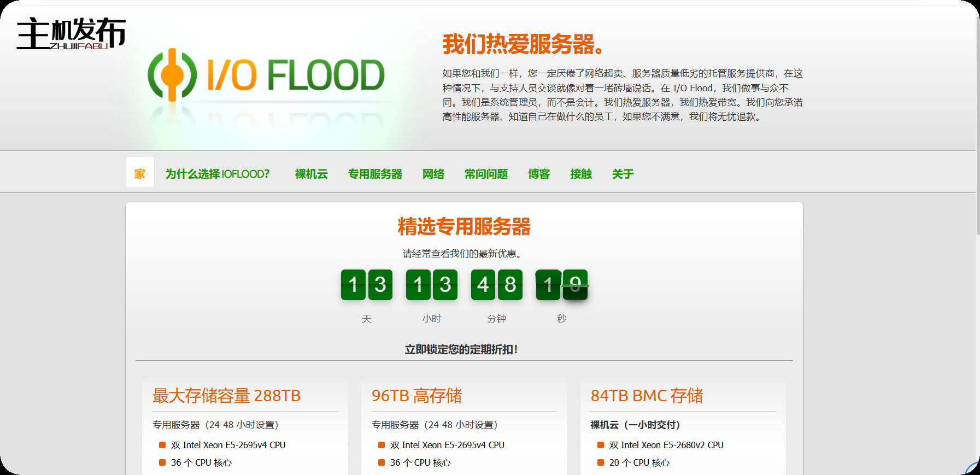This screenshot has width=980, height=475.
Task: Click the 96TB 高存储 heading
Action: (416, 396)
